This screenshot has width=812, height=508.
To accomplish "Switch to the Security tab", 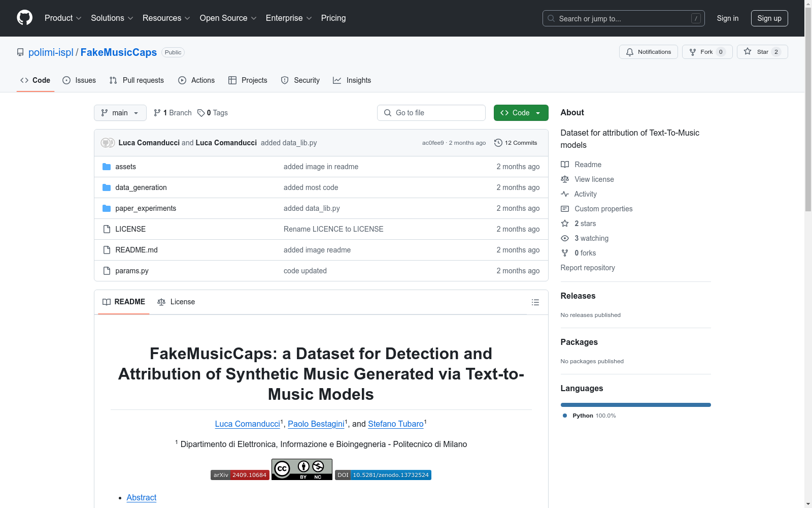I will 300,80.
